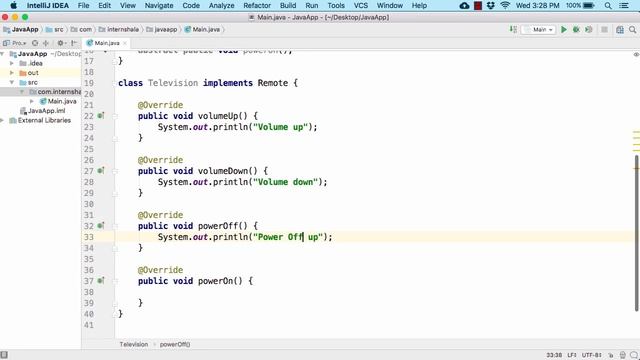Viewport: 640px width, 360px height.
Task: Open the Build menu
Action: [288, 5]
